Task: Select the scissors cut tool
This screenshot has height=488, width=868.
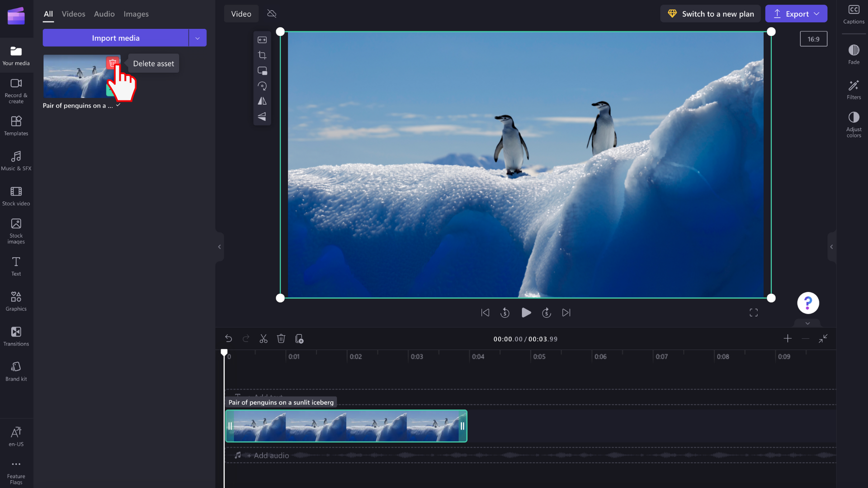Action: point(264,338)
